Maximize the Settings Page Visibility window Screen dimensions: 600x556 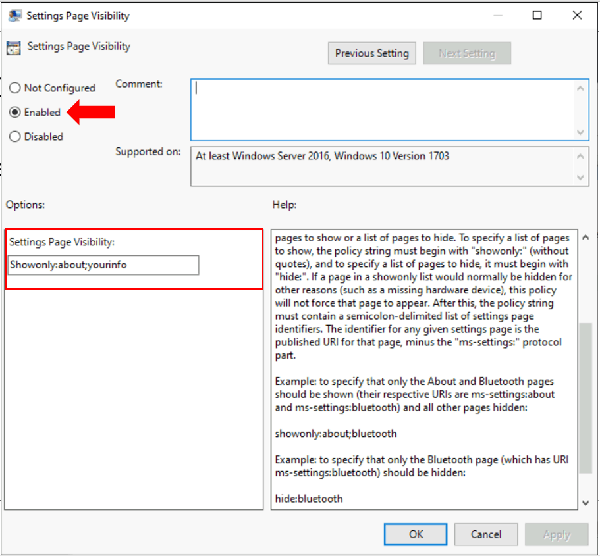click(537, 16)
